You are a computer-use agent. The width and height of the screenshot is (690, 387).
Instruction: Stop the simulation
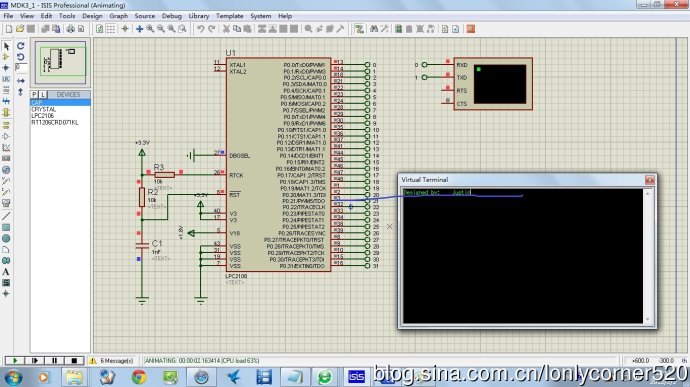[74, 361]
